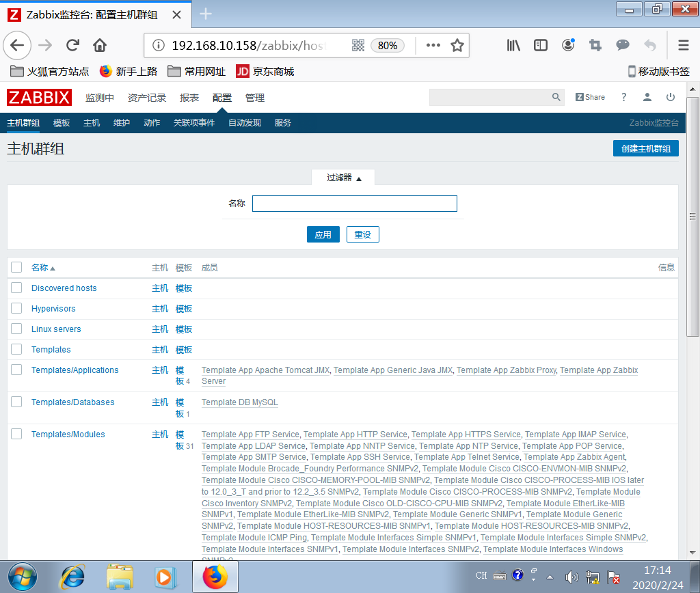Screen dimensions: 700x593
Task: Sort by the 名称 column header
Action: point(43,268)
